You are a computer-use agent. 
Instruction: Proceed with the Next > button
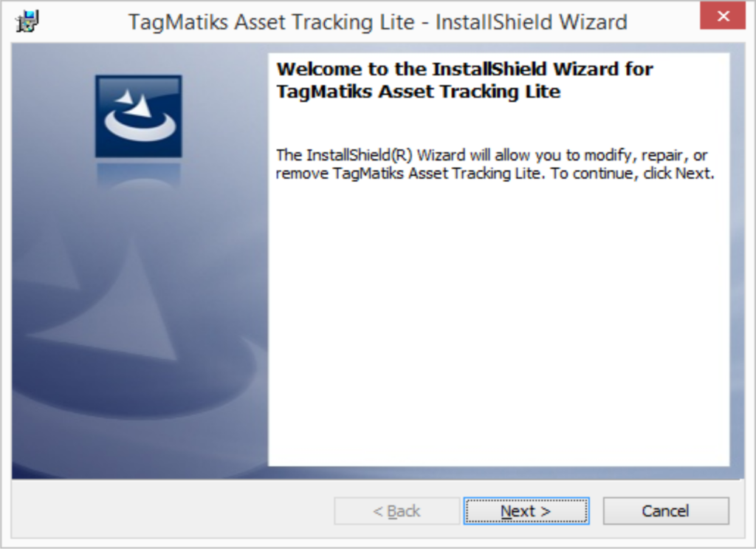coord(526,511)
